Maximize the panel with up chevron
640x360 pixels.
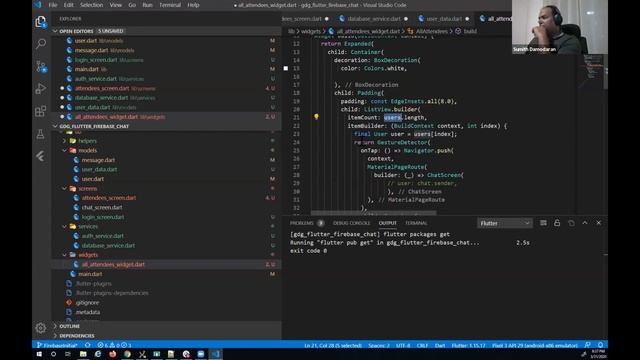[585, 223]
